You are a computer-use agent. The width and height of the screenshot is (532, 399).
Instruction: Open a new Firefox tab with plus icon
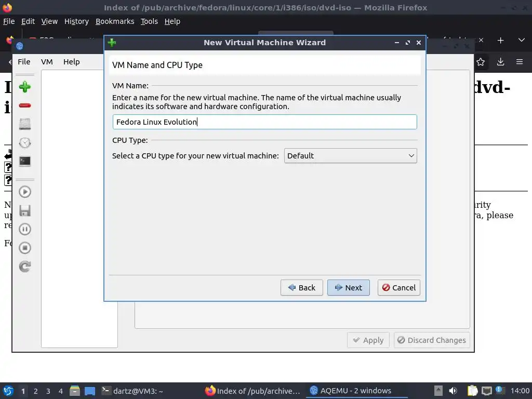(x=500, y=41)
